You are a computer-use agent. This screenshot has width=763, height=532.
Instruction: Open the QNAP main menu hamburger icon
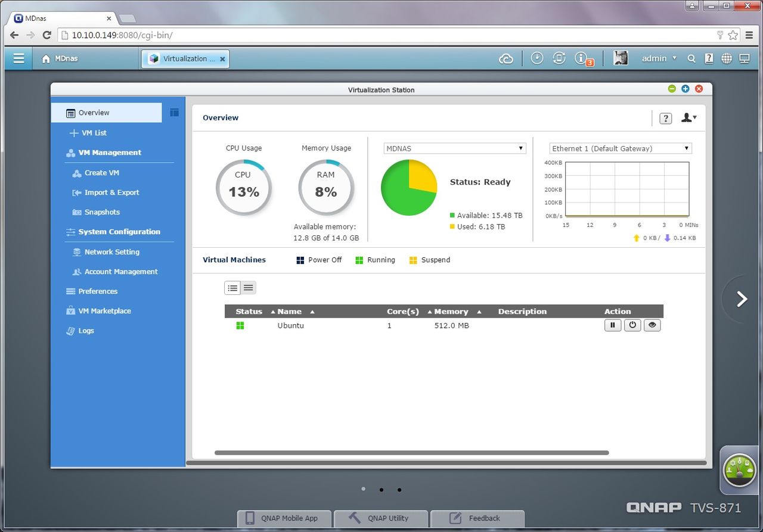[18, 58]
